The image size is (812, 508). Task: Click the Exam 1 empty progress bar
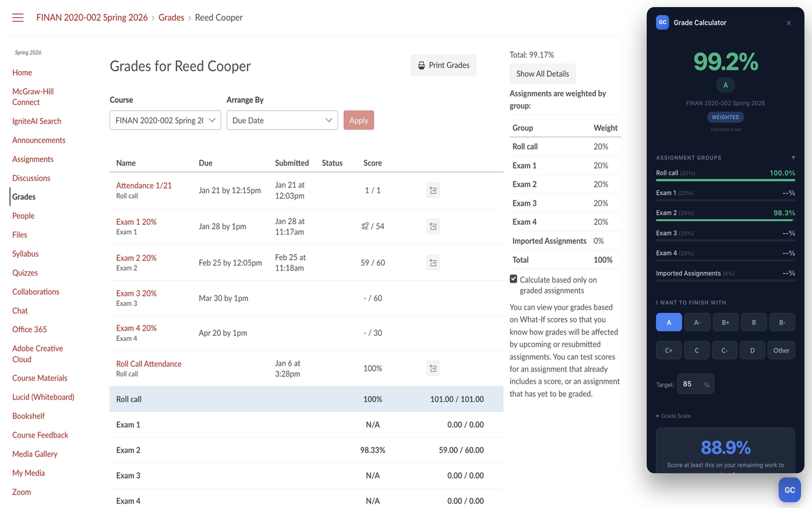pos(725,200)
